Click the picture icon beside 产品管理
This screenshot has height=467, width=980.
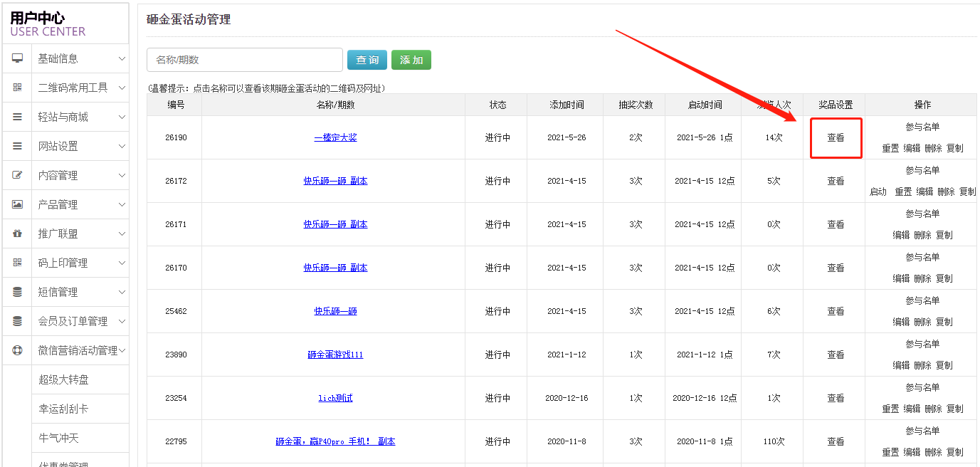tap(18, 204)
